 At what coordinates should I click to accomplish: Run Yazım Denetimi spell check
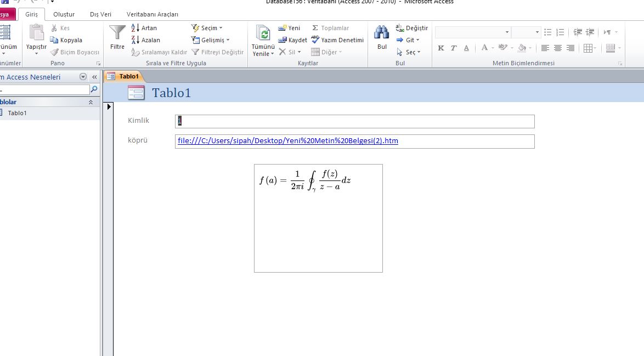click(337, 40)
